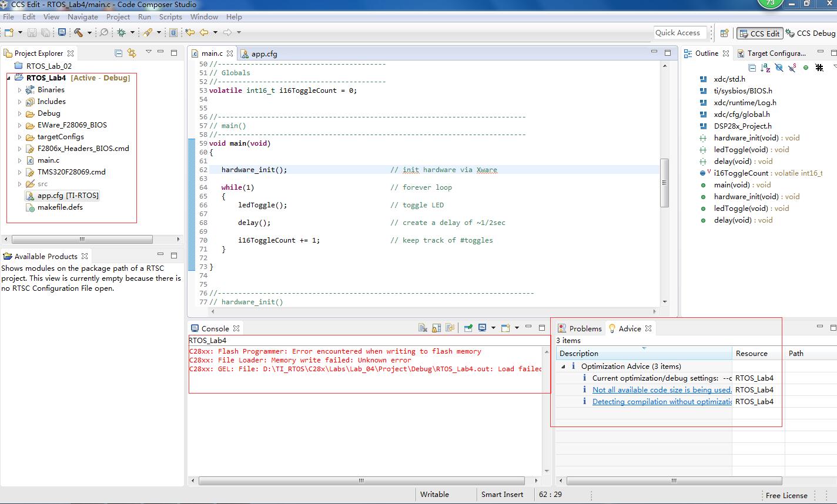The image size is (837, 504).
Task: Click the flashlight Search toolbar icon
Action: point(148,33)
